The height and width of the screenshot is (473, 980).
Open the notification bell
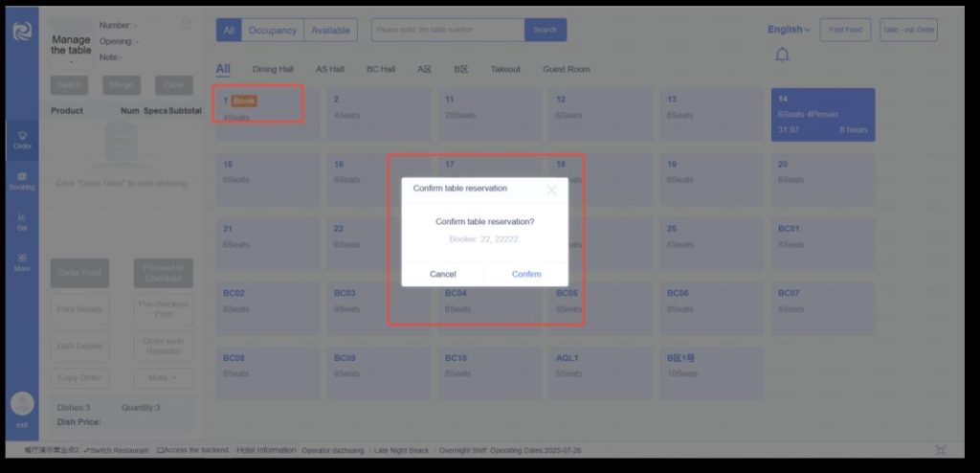782,55
